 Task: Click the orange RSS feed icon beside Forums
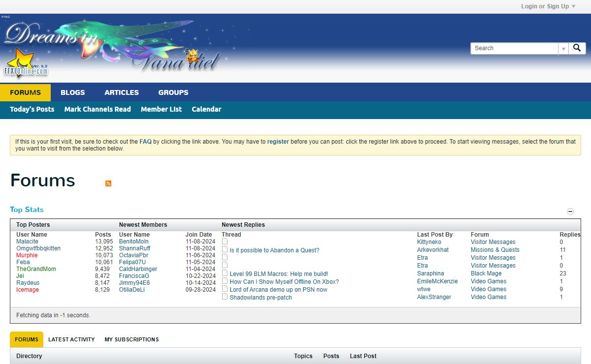(108, 183)
